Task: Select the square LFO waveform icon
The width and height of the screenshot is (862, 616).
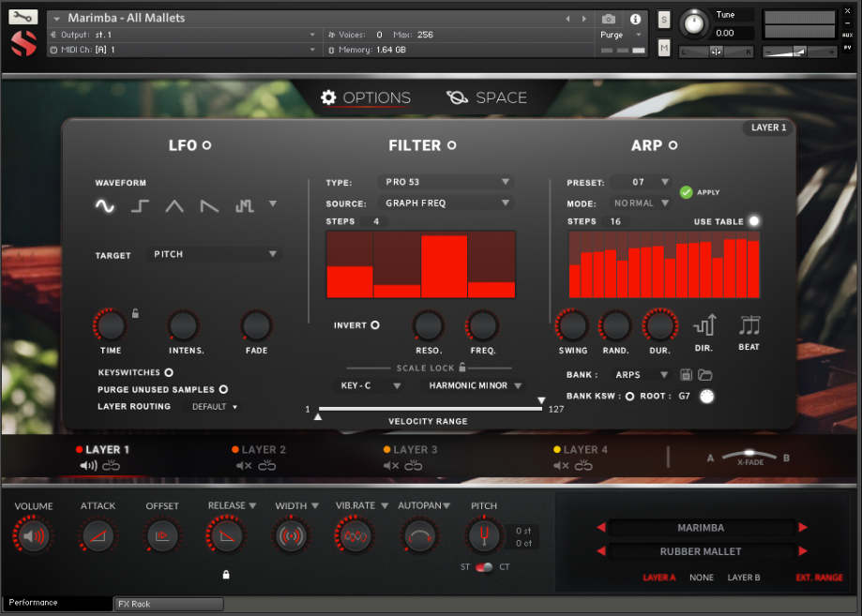Action: (x=140, y=206)
